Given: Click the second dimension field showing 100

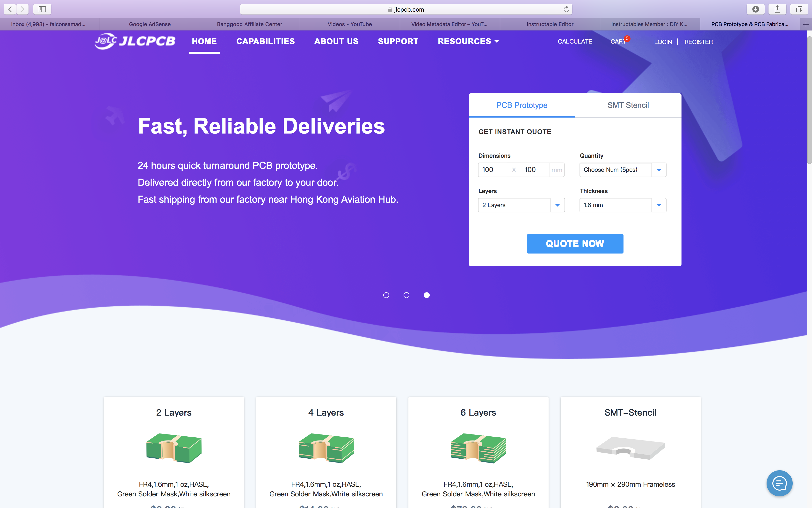Looking at the screenshot, I should pos(535,170).
